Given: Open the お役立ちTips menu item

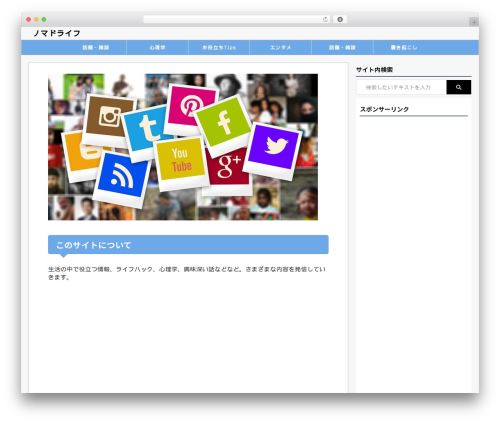Looking at the screenshot, I should coord(219,47).
